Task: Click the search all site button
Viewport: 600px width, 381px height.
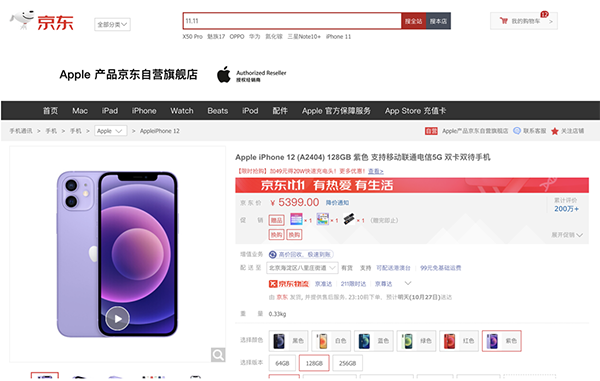Action: click(414, 21)
